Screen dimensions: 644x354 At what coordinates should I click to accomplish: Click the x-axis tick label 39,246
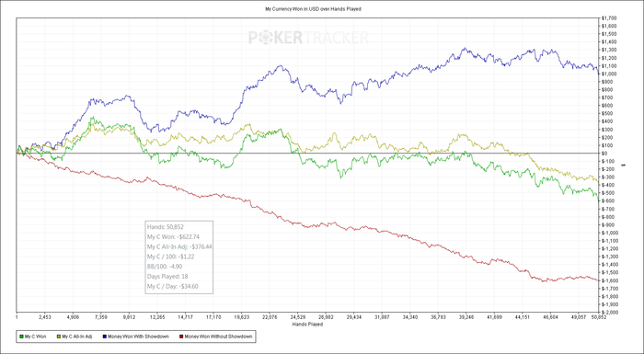466,317
